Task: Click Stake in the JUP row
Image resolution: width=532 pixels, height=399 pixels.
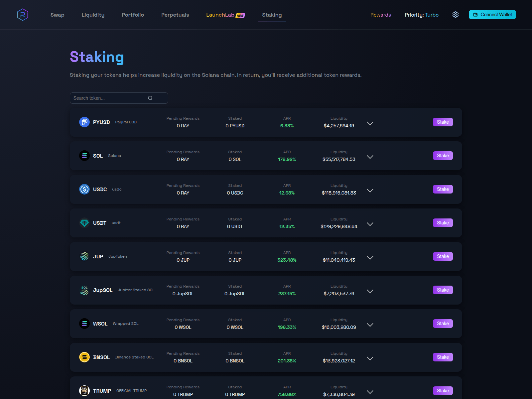Action: [443, 256]
